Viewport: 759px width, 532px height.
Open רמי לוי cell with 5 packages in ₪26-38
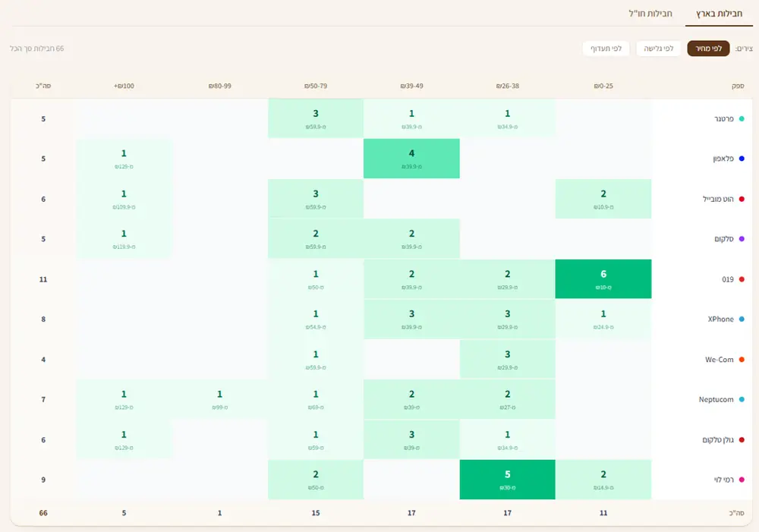507,480
